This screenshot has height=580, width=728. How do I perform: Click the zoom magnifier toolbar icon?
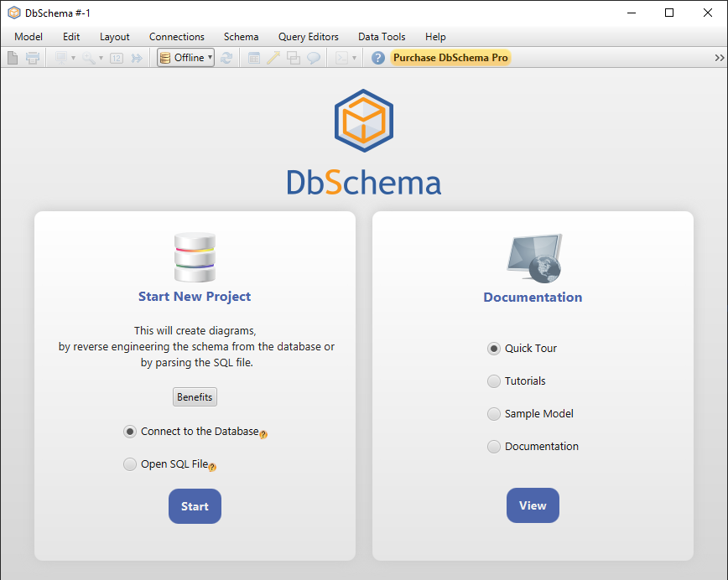click(x=88, y=58)
